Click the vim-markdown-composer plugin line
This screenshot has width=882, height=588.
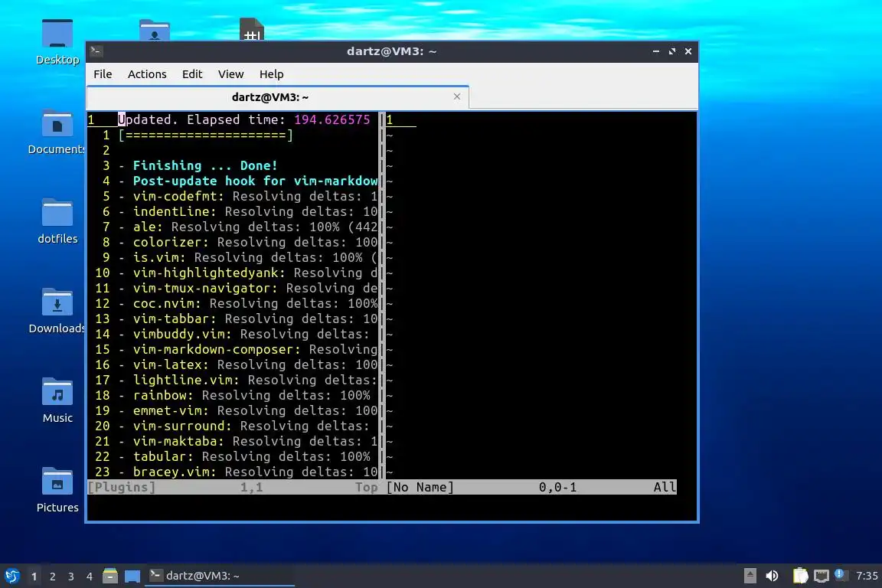coord(247,349)
